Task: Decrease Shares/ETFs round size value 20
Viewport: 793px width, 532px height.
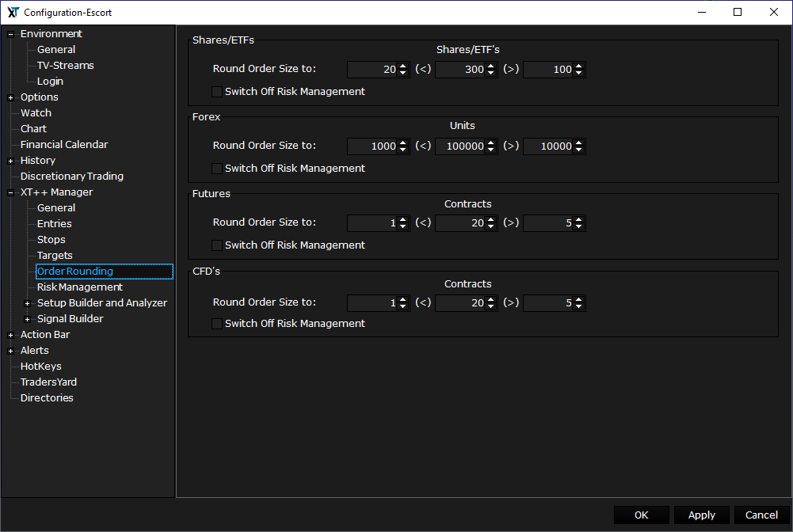Action: click(402, 73)
